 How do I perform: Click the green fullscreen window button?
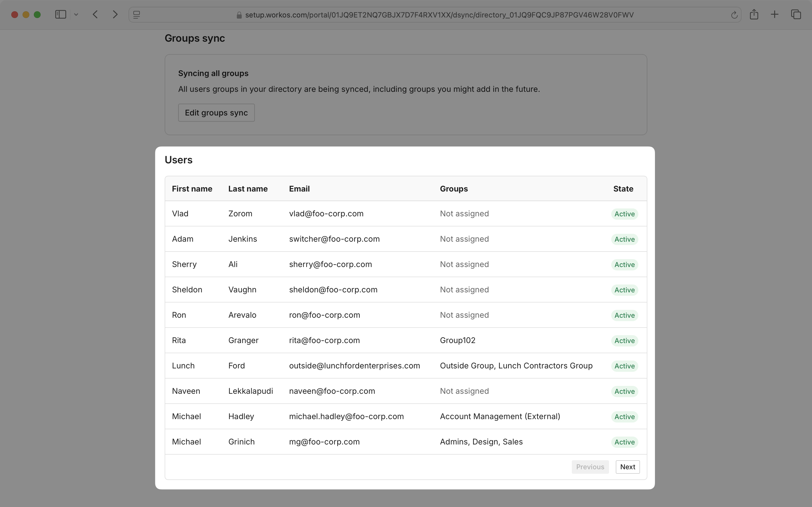point(37,14)
